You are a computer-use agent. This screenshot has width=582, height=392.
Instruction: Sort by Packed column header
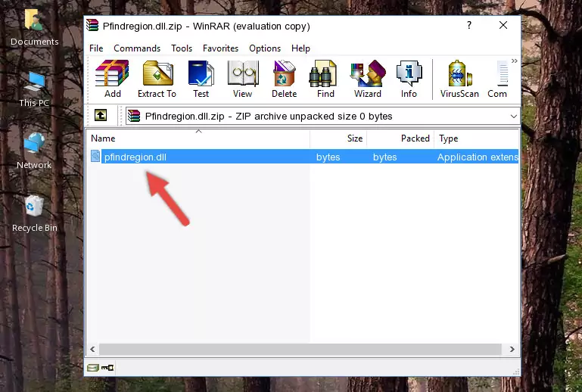[x=400, y=138]
